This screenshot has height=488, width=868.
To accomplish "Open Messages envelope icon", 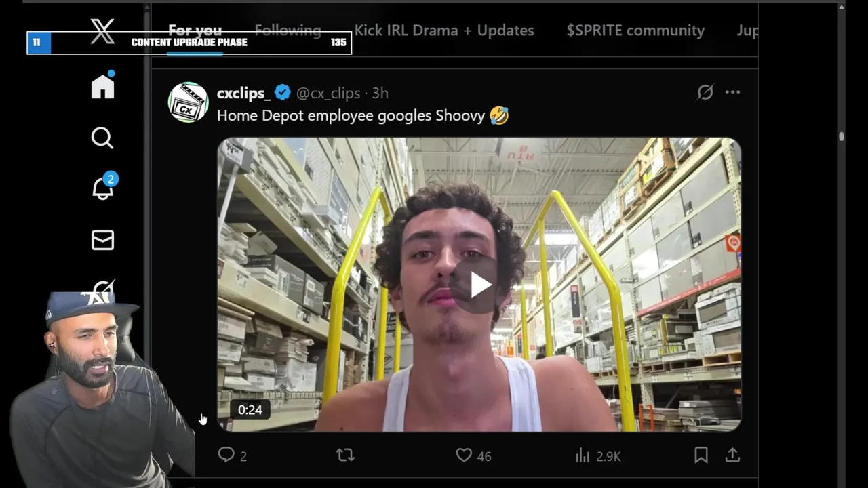I will point(102,240).
